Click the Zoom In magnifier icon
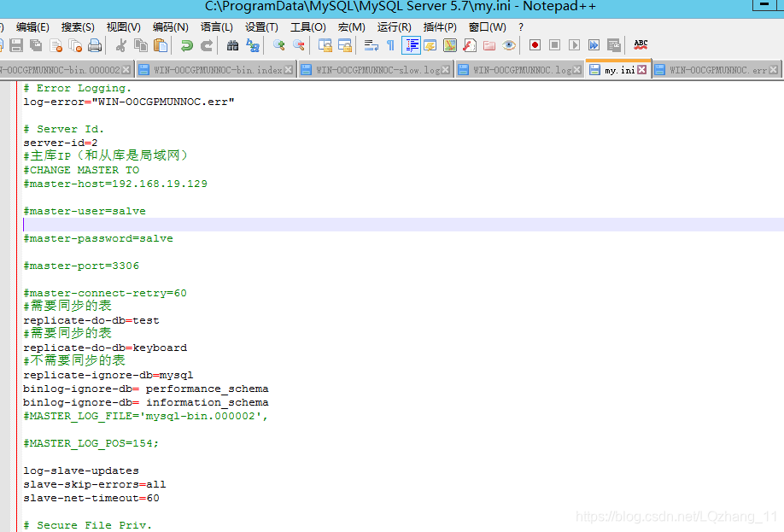This screenshot has width=784, height=532. point(279,45)
